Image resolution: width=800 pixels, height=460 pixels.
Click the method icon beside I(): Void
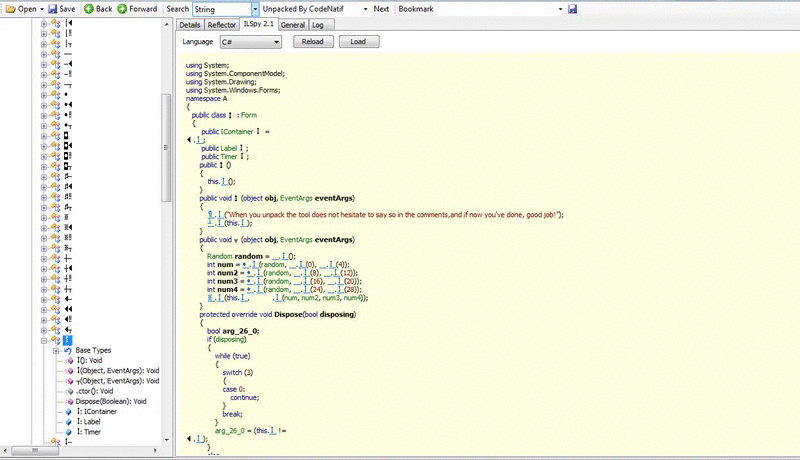tap(70, 361)
